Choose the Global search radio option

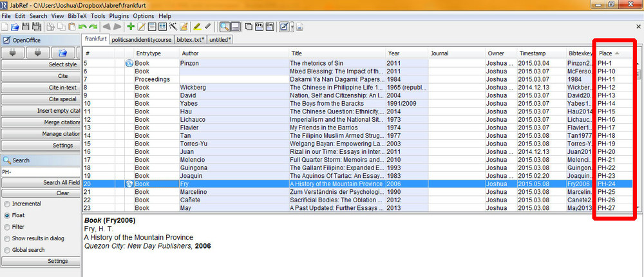click(x=7, y=249)
